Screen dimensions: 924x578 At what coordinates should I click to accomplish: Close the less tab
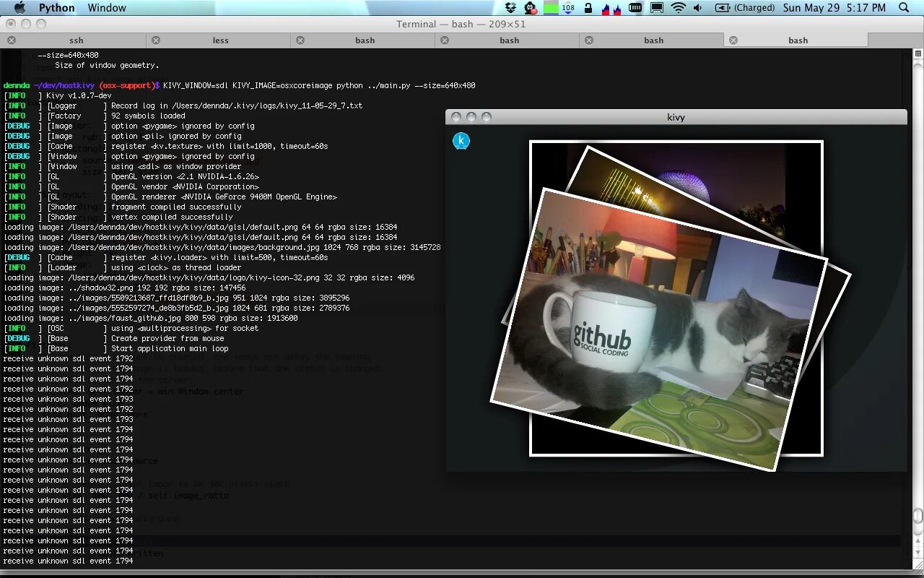(156, 40)
